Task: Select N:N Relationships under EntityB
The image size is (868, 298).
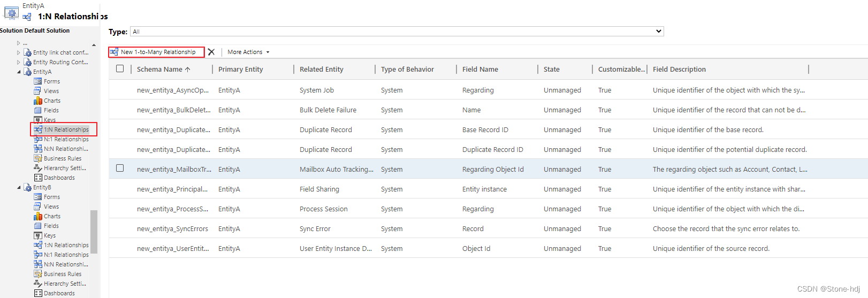Action: point(66,264)
